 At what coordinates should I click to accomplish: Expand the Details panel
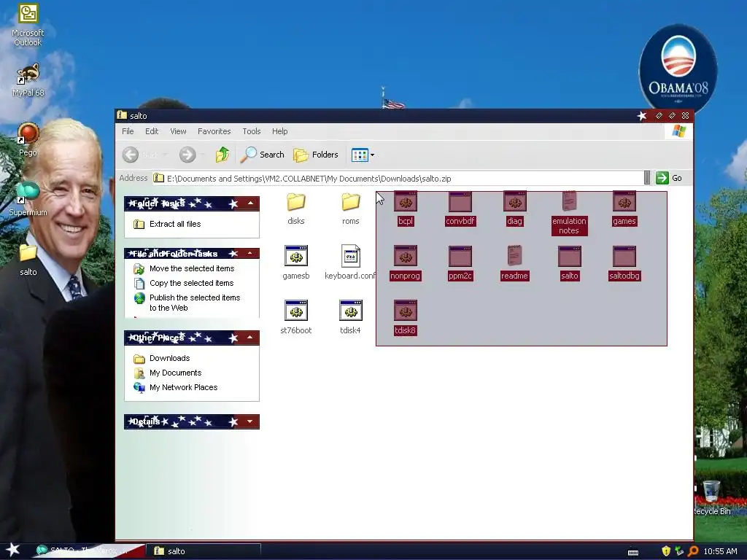250,421
